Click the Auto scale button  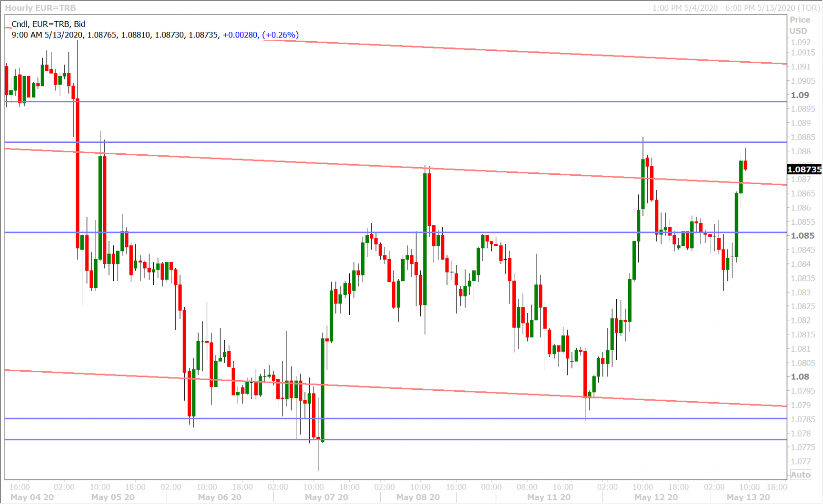800,475
